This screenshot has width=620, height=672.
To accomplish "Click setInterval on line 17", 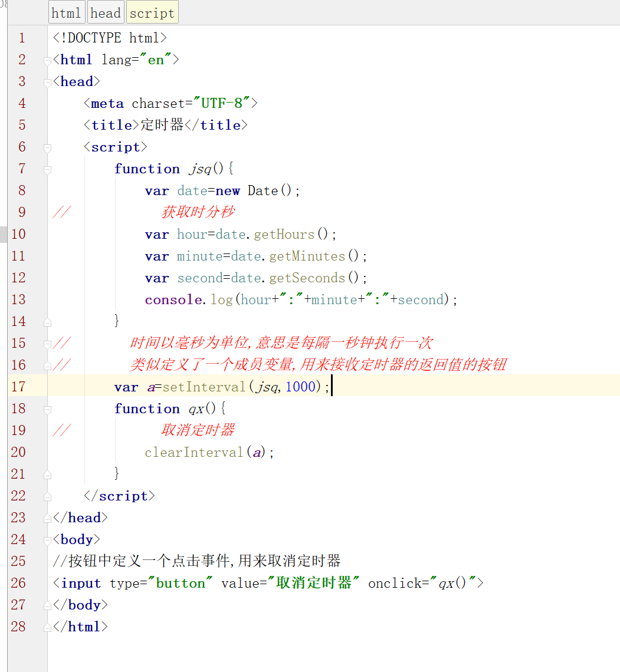I will [x=204, y=387].
